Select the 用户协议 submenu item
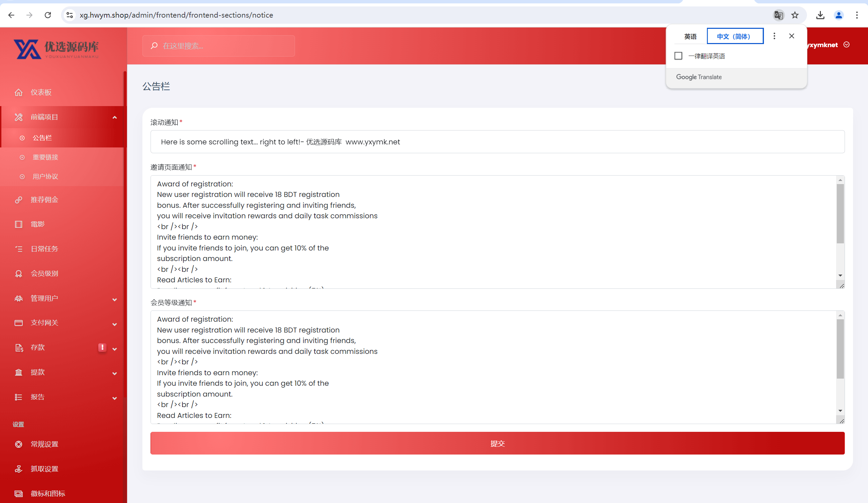868x503 pixels. [45, 177]
